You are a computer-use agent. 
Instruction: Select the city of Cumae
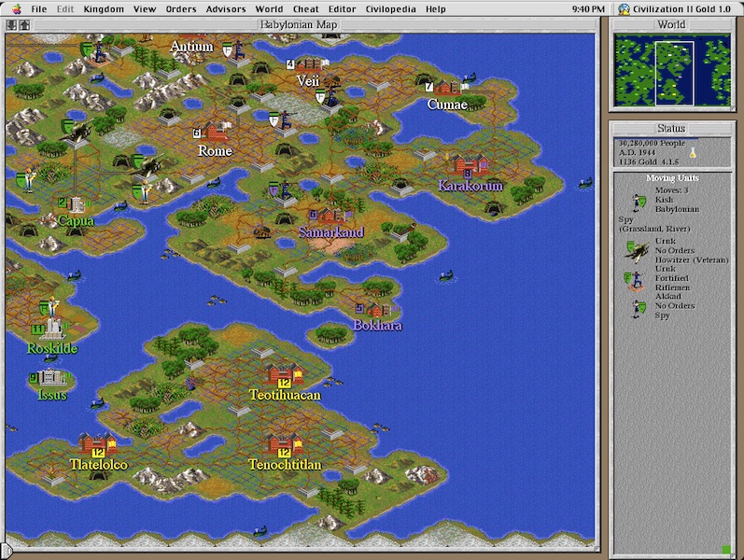[448, 88]
